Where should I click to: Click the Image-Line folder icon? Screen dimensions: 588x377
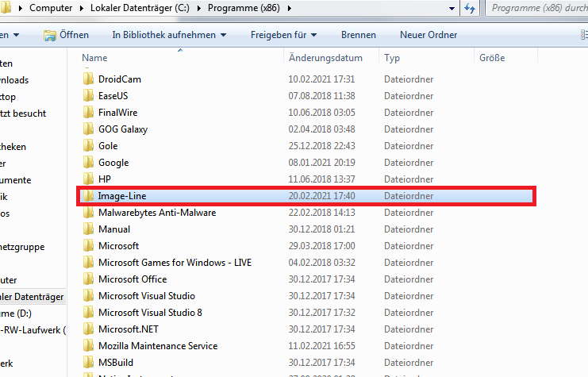(x=88, y=196)
